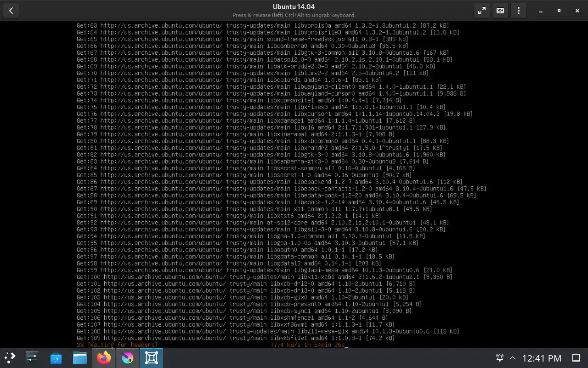Click the libgl1-mesa-glx download line
Screen dimensions: 588x368
click(268, 331)
